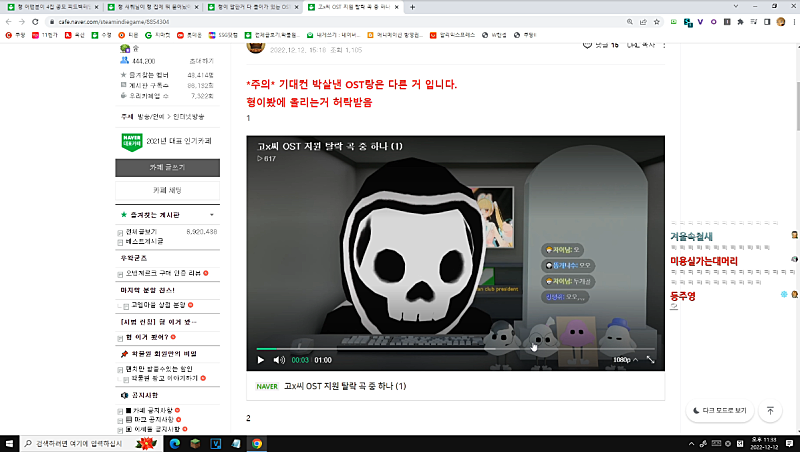Go back to the previous page

click(8, 21)
